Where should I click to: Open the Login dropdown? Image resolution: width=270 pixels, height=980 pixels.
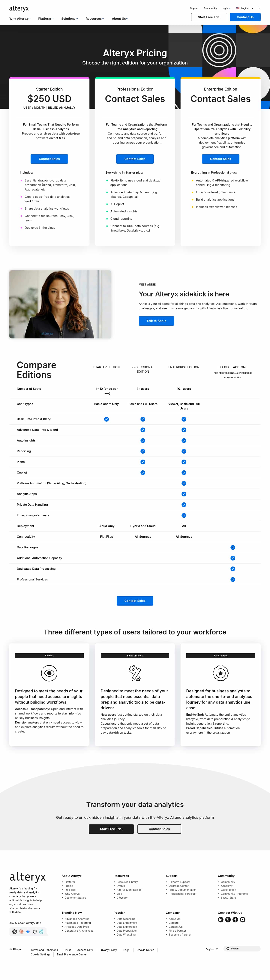[226, 8]
